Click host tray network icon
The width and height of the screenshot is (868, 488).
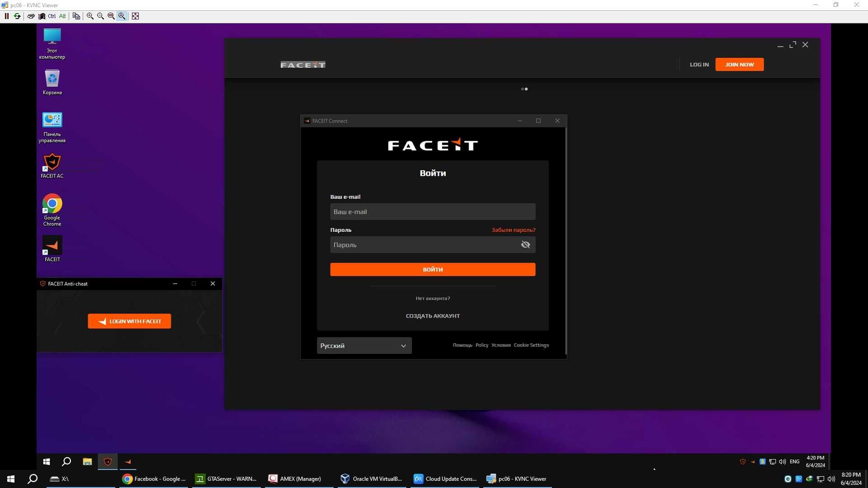point(820,479)
